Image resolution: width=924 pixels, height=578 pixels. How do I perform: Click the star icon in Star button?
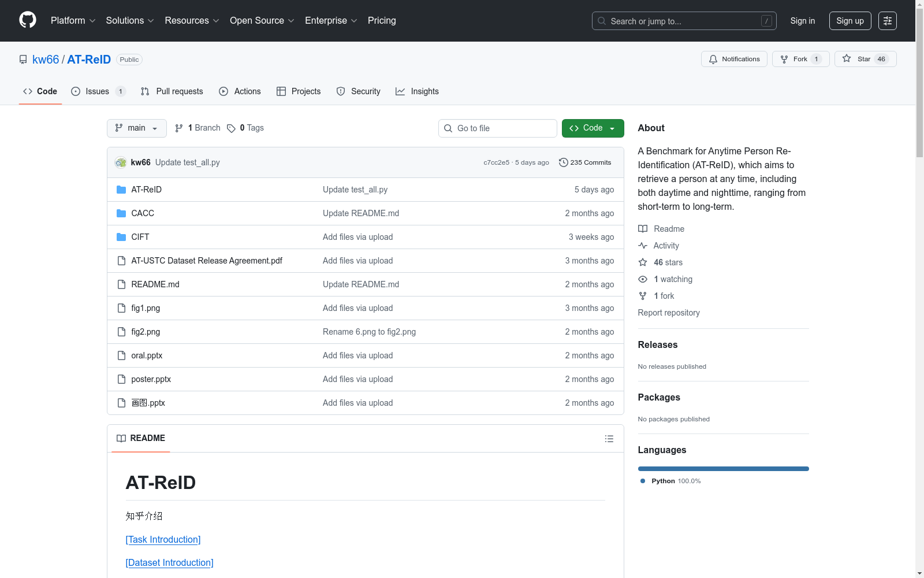click(x=847, y=58)
